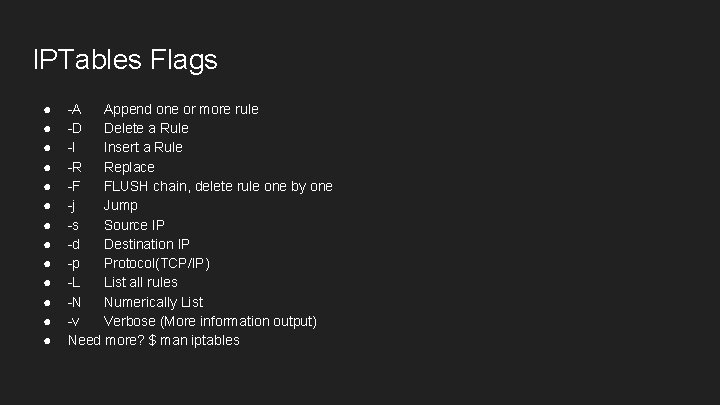Select the word "Replace"
720x405 pixels.
[x=129, y=167]
